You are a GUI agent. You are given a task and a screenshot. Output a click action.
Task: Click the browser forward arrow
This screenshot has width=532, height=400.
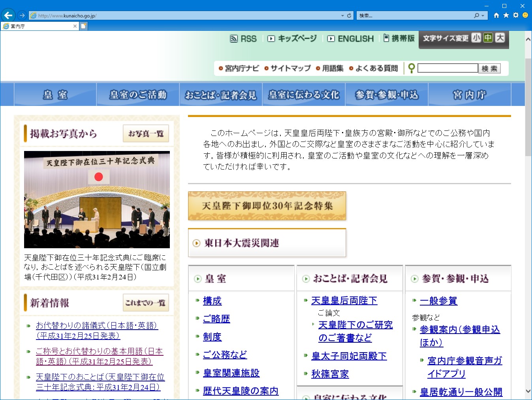[22, 15]
